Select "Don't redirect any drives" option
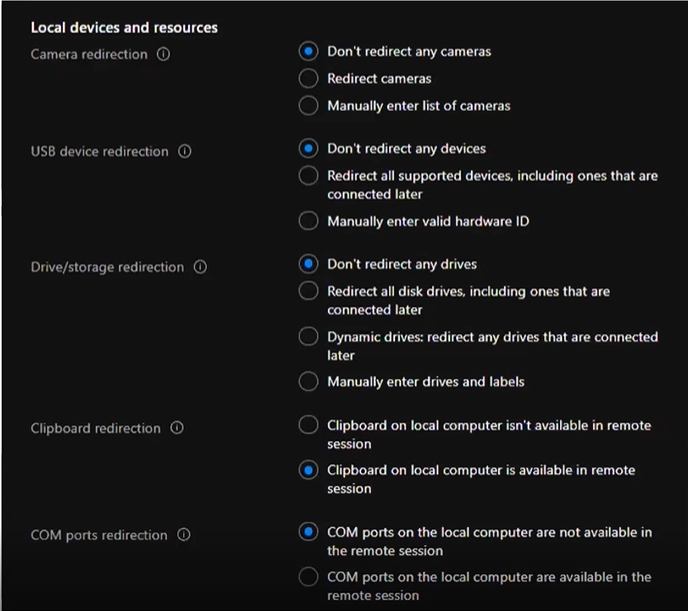This screenshot has height=611, width=688. click(x=309, y=265)
